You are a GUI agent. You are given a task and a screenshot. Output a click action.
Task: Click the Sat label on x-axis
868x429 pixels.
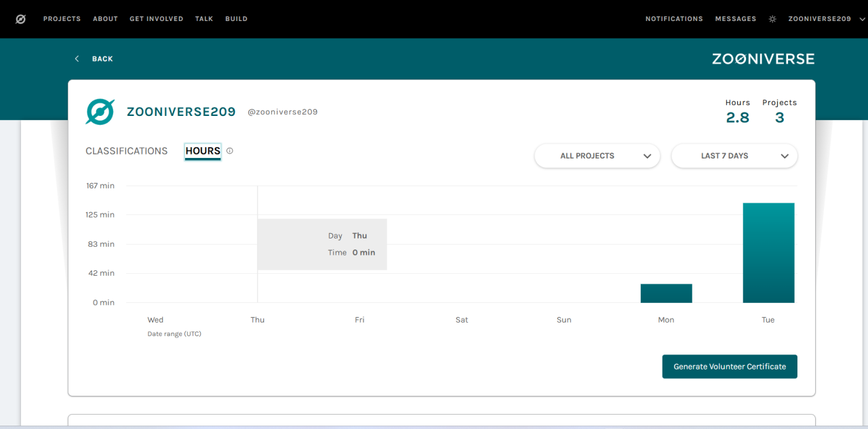pyautogui.click(x=462, y=320)
